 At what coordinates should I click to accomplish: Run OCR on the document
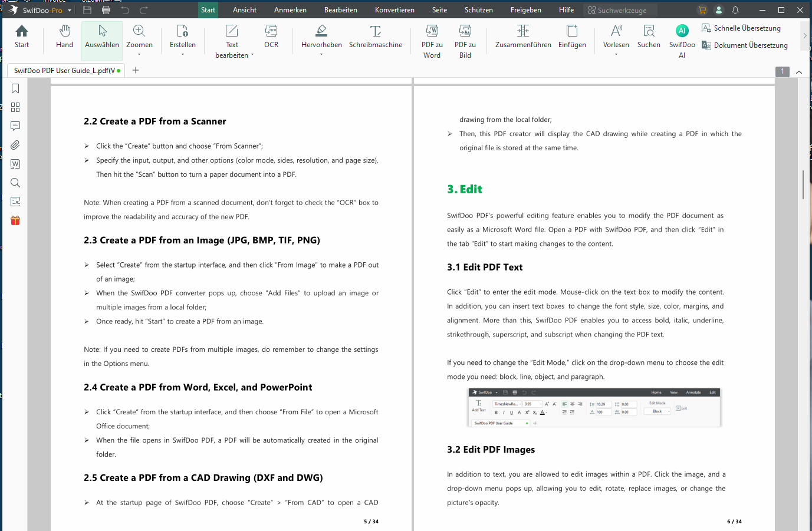pyautogui.click(x=271, y=37)
